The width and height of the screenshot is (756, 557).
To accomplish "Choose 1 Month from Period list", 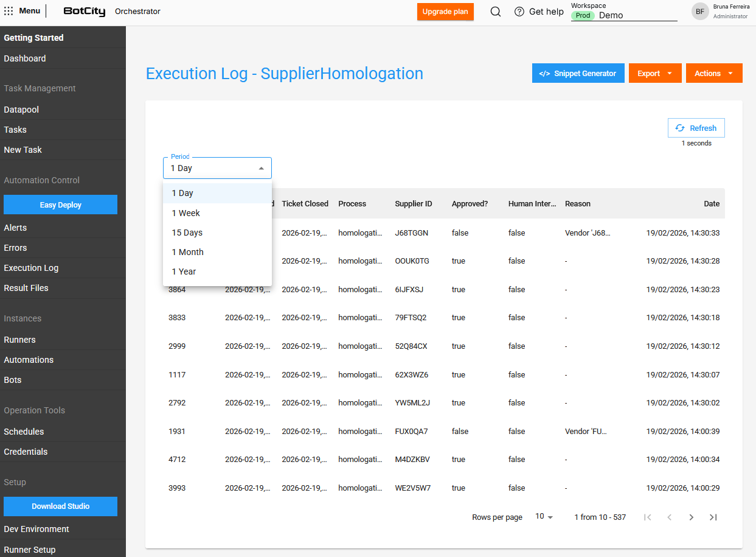I will click(188, 252).
